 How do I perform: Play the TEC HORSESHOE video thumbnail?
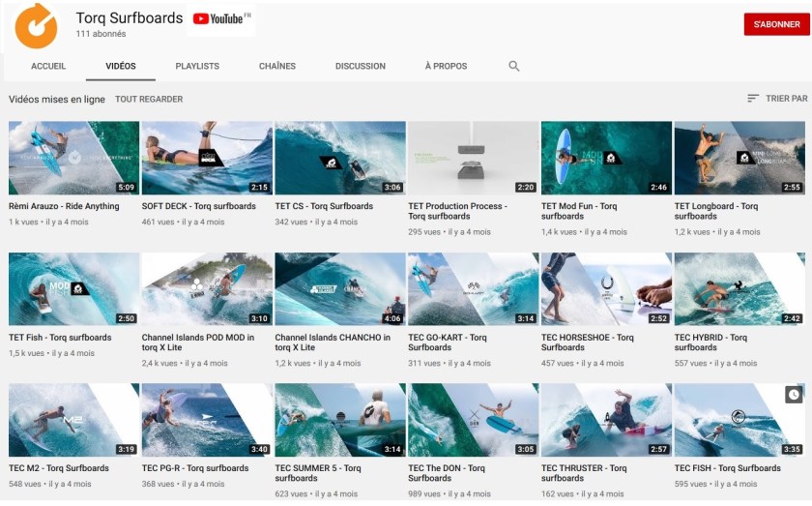[606, 289]
